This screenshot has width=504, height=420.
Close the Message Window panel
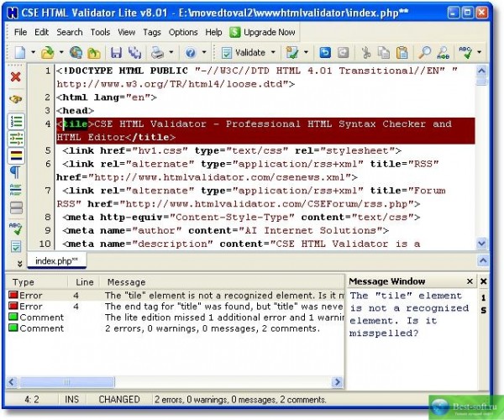(470, 281)
